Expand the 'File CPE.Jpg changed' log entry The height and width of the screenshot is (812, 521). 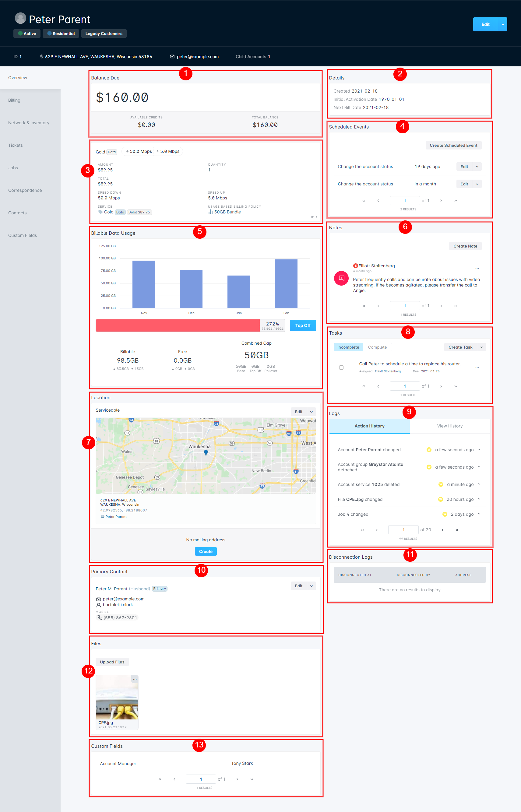pos(479,499)
